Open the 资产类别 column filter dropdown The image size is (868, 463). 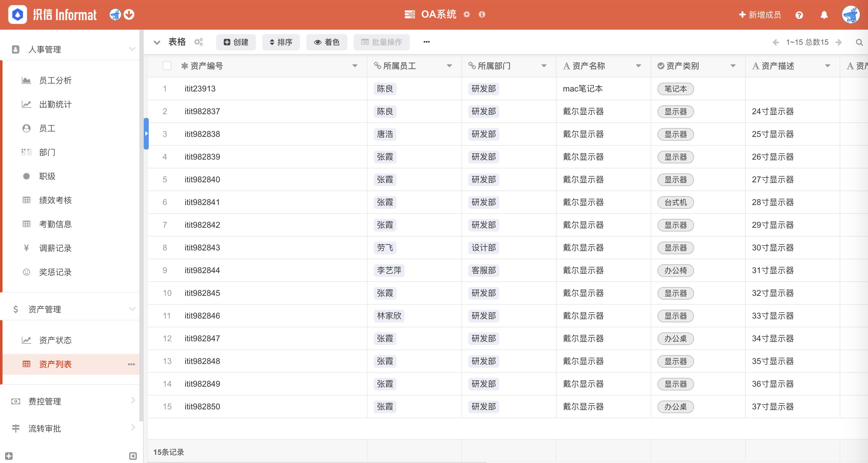pos(733,66)
